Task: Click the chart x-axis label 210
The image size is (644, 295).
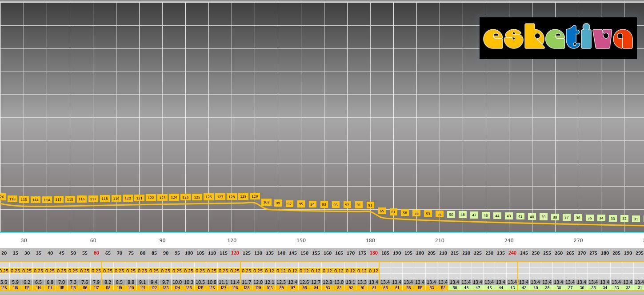Action: 440,240
